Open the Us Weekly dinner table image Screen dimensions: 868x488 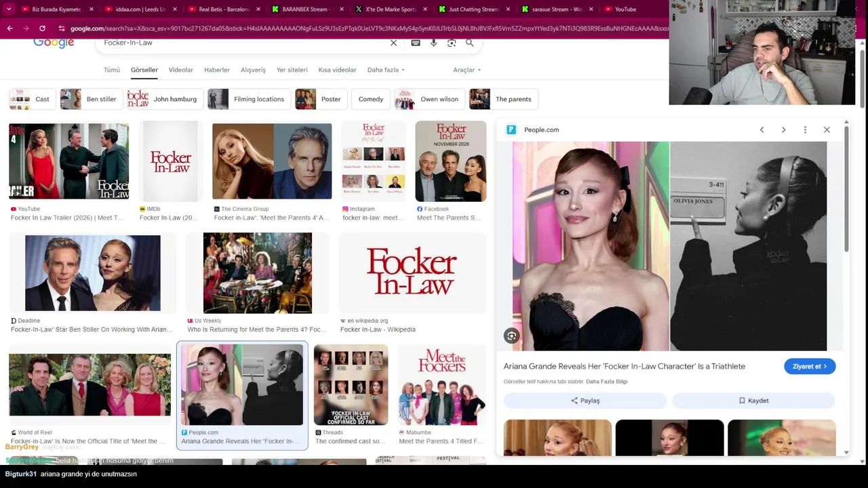click(x=258, y=272)
